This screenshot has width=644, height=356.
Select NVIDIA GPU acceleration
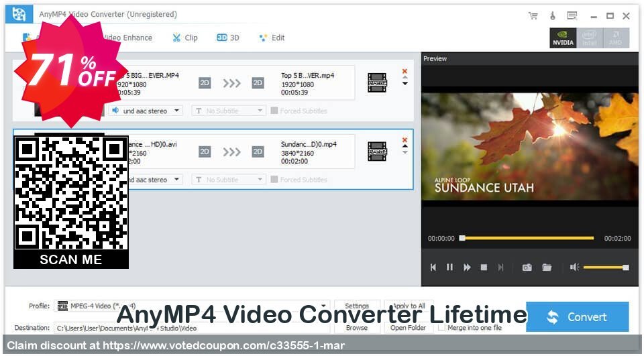563,38
